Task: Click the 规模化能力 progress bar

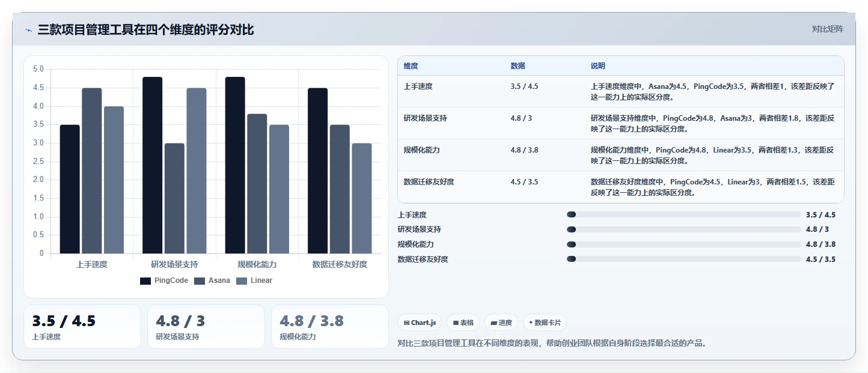Action: coord(684,244)
